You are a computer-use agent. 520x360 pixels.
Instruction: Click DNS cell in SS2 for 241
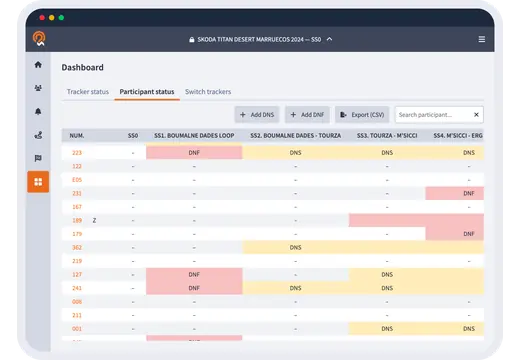coord(296,288)
